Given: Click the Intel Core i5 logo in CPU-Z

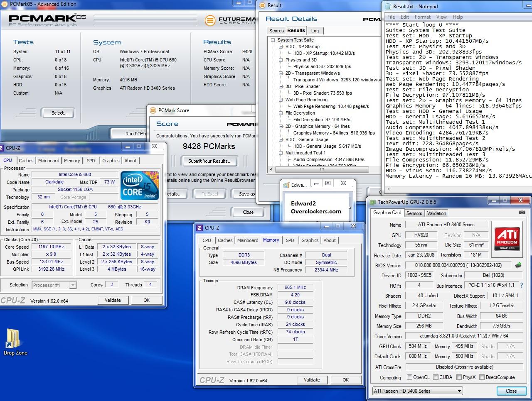Looking at the screenshot, I should click(x=140, y=185).
